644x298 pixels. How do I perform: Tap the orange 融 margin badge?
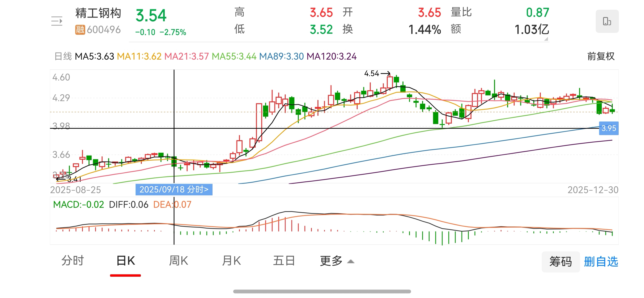[80, 30]
